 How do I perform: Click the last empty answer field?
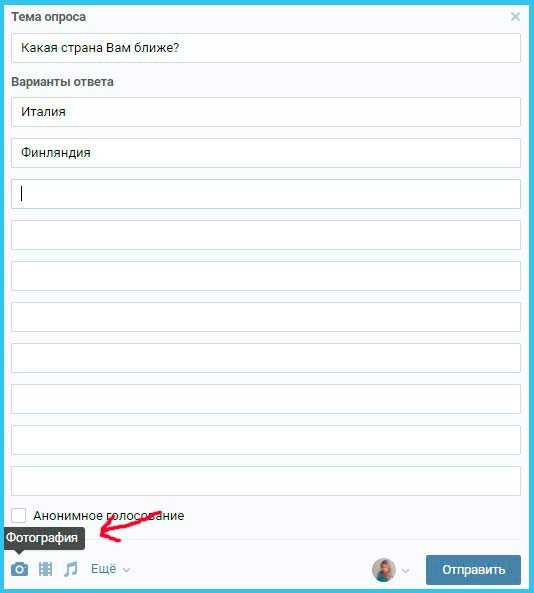[266, 481]
